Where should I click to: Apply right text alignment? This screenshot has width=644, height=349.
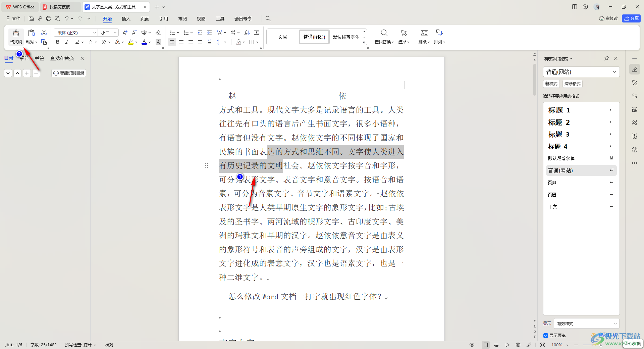click(x=191, y=42)
